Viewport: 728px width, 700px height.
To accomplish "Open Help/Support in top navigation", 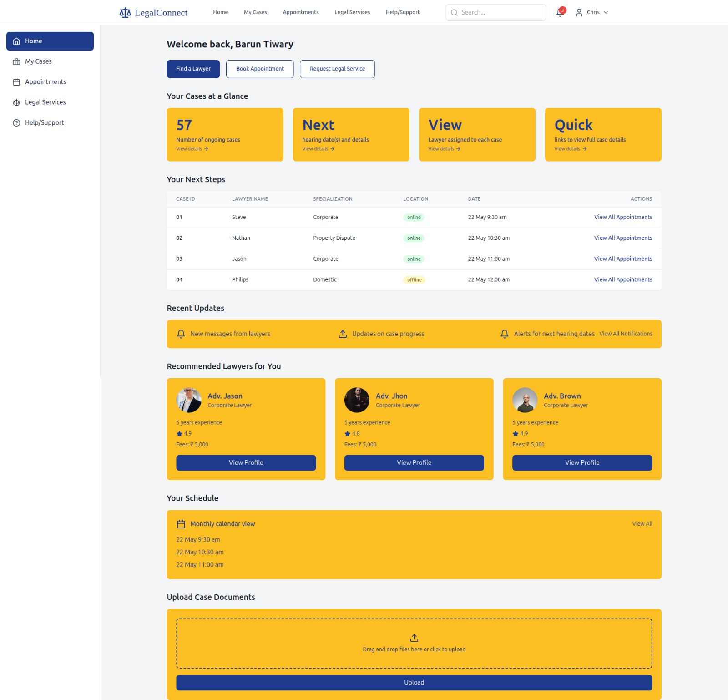I will tap(403, 12).
